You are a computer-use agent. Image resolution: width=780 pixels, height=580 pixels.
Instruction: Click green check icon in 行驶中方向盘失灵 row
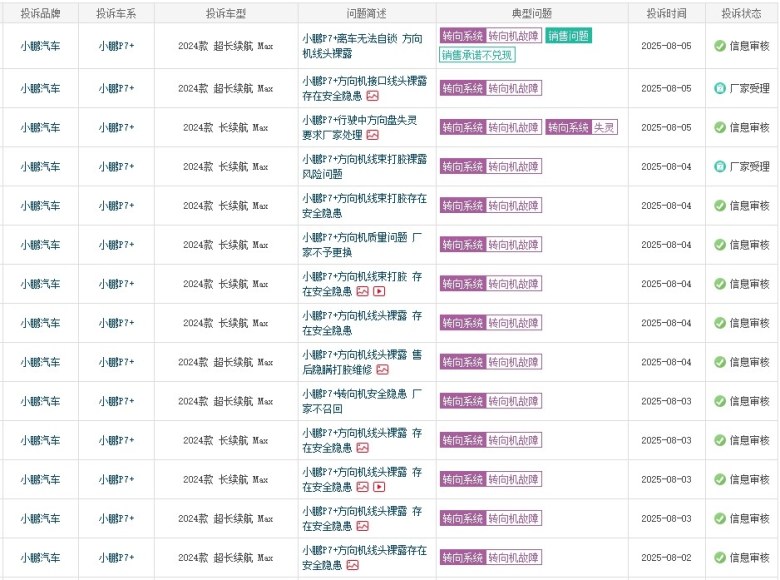point(720,127)
